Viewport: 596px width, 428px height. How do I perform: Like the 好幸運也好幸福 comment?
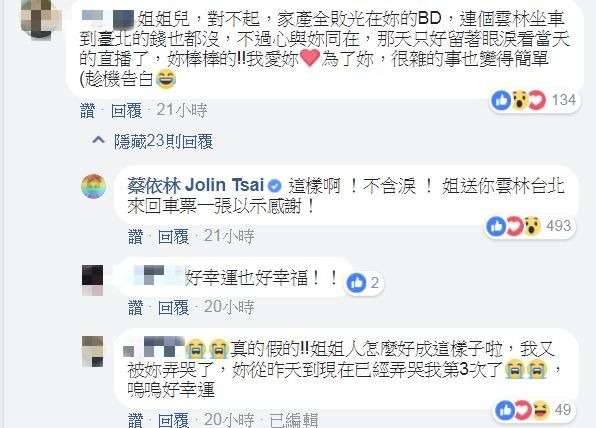136,307
